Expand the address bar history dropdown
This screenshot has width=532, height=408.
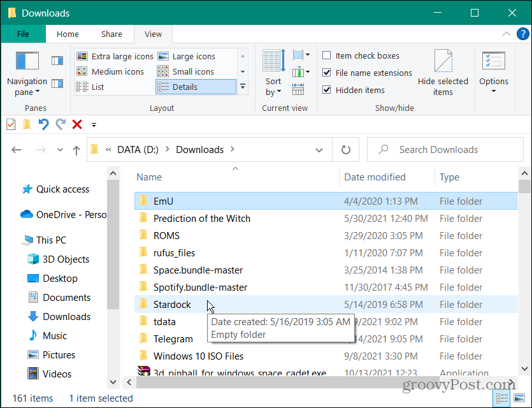[319, 149]
